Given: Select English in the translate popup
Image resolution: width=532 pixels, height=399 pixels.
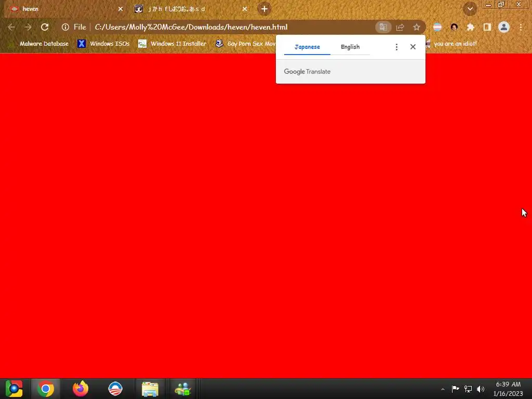Looking at the screenshot, I should [350, 47].
